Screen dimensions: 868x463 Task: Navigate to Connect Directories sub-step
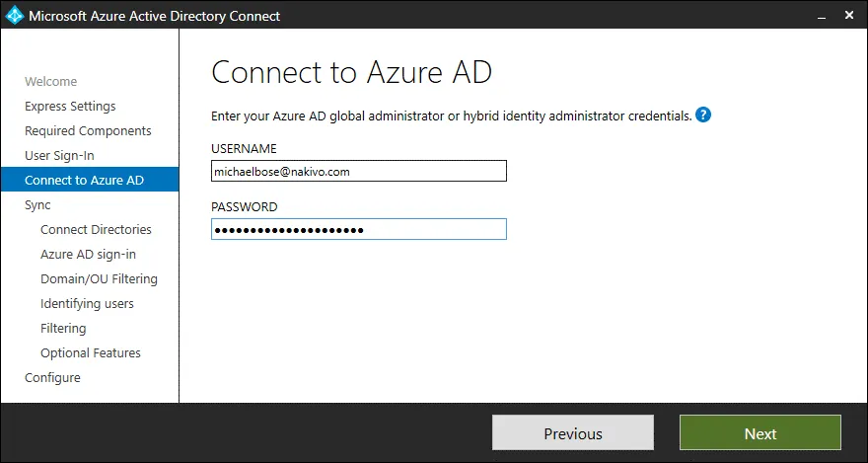point(96,230)
